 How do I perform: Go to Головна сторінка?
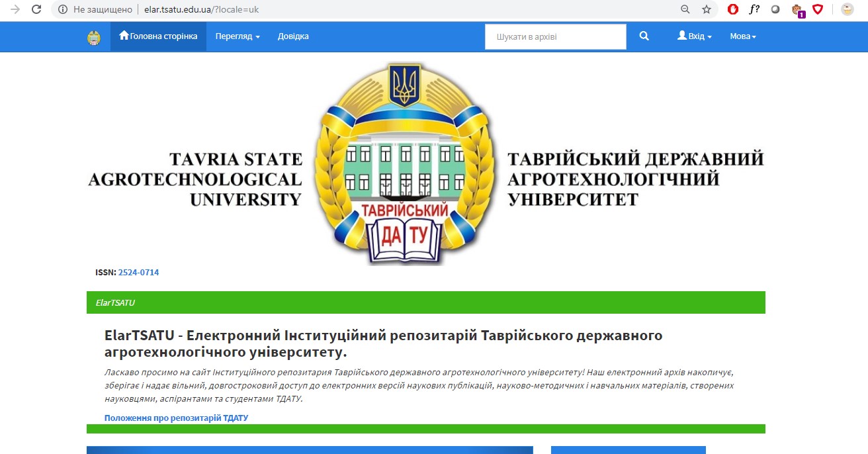point(158,36)
